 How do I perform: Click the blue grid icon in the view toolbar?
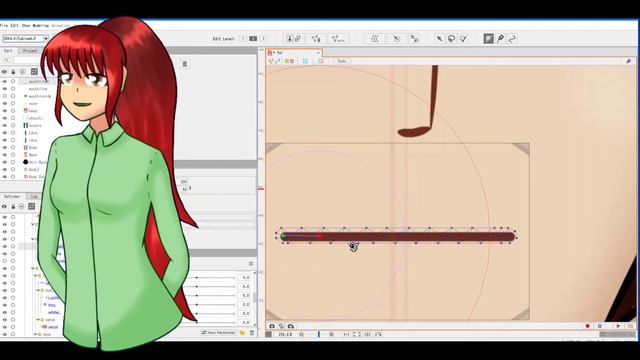coord(305,61)
